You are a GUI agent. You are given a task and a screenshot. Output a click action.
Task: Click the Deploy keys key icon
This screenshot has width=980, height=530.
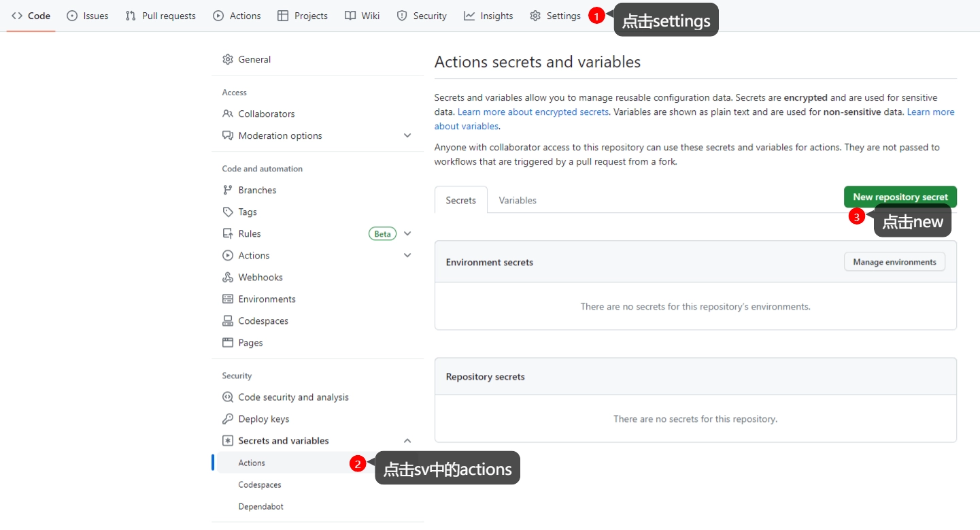point(228,418)
